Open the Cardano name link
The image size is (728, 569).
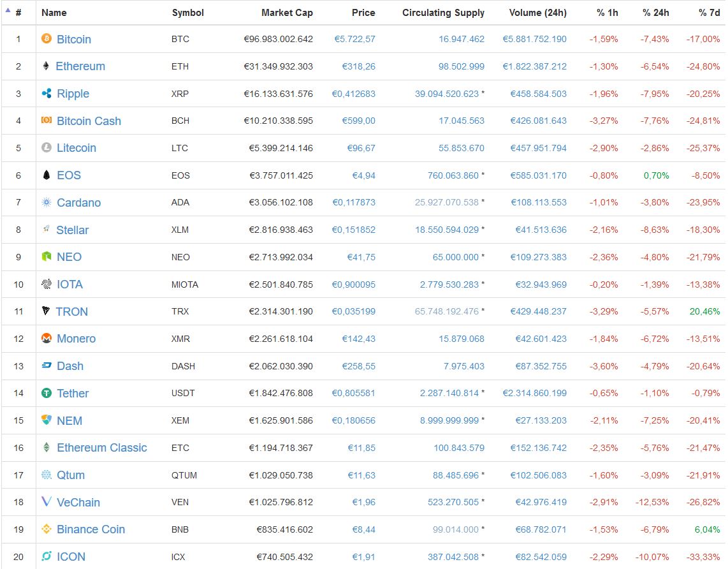78,202
